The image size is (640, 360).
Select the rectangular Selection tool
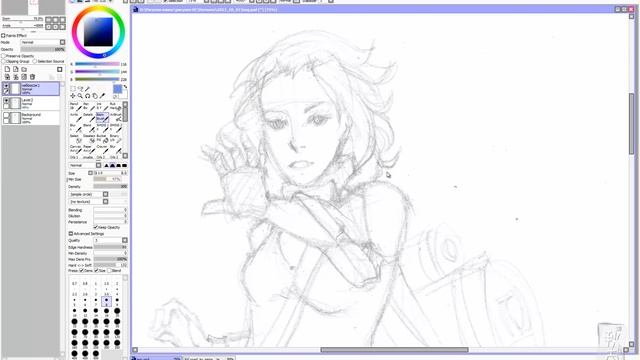coord(73,89)
